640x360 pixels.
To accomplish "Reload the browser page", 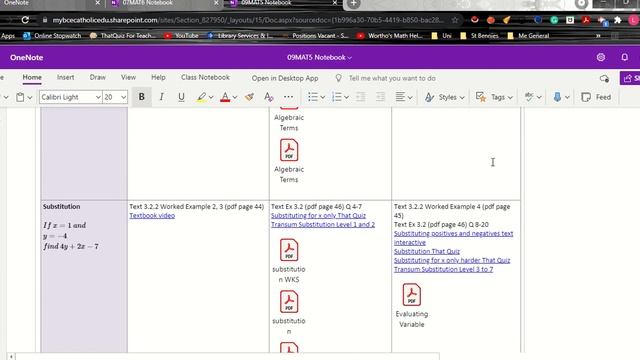I will coord(25,20).
